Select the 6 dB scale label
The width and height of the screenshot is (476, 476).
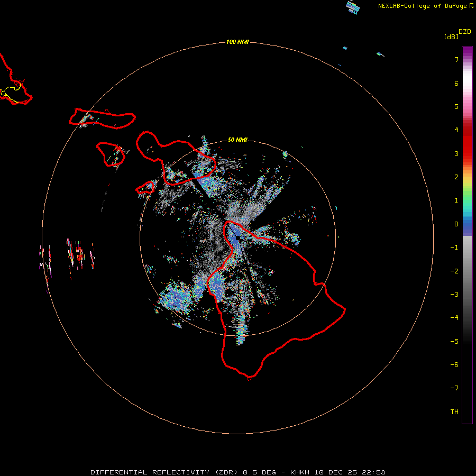456,83
